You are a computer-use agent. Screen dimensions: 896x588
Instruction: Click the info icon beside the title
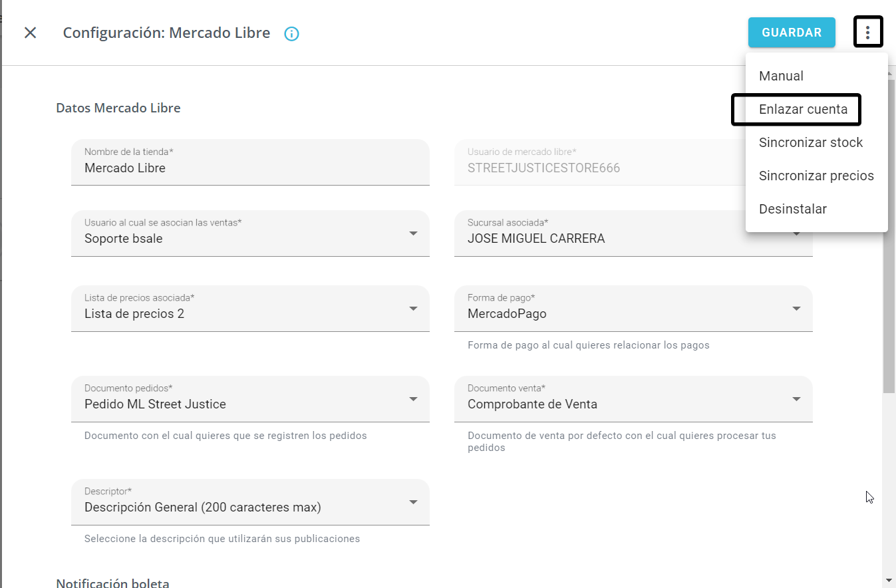(x=291, y=34)
